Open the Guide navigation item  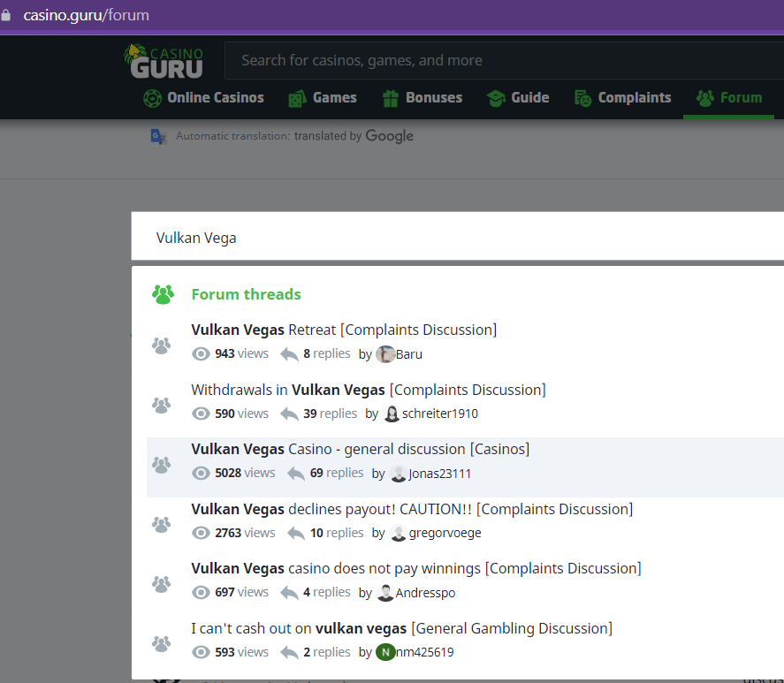point(518,98)
